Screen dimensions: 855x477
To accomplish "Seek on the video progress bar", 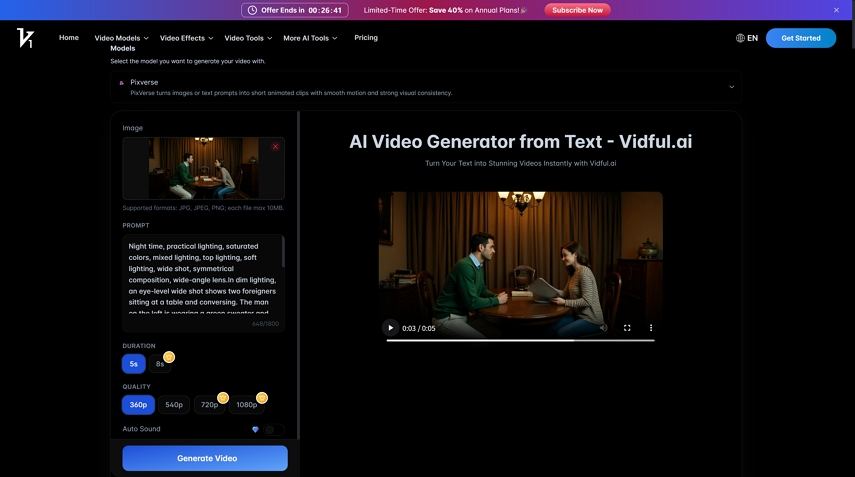I will [520, 340].
